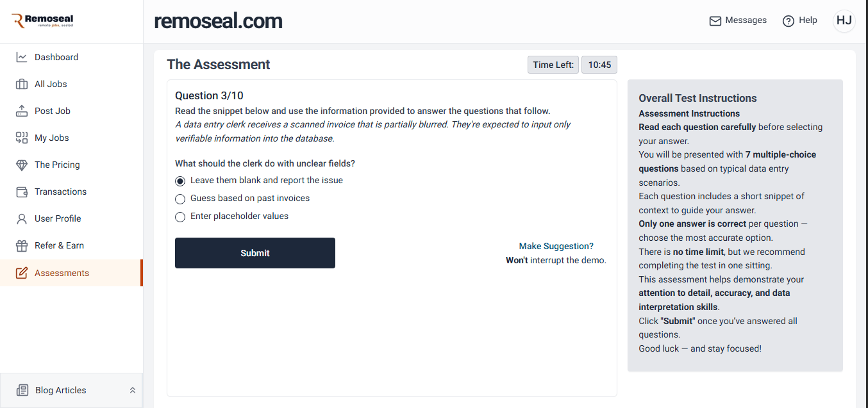Click the Refer & Earn gift icon
Viewport: 868px width, 408px height.
coord(22,245)
